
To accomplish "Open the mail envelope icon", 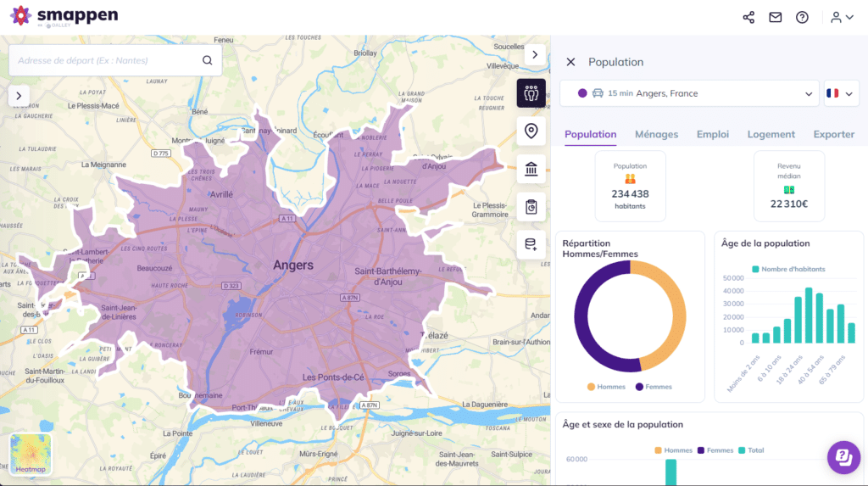I will (775, 17).
